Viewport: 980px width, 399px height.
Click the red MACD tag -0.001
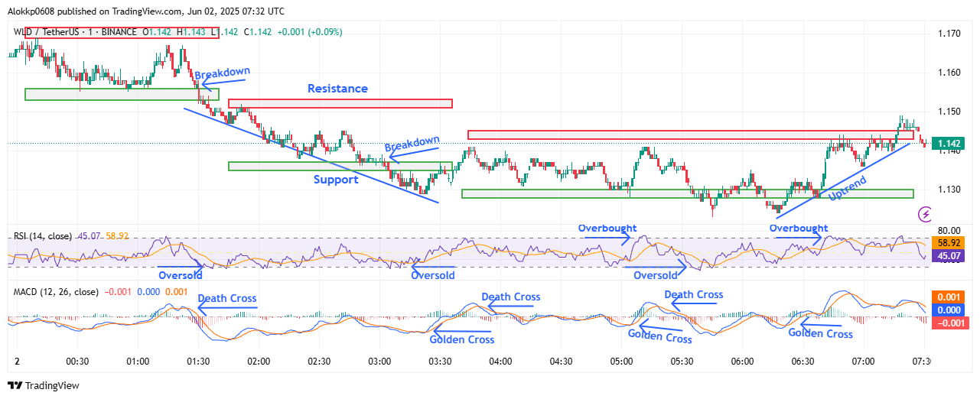949,323
